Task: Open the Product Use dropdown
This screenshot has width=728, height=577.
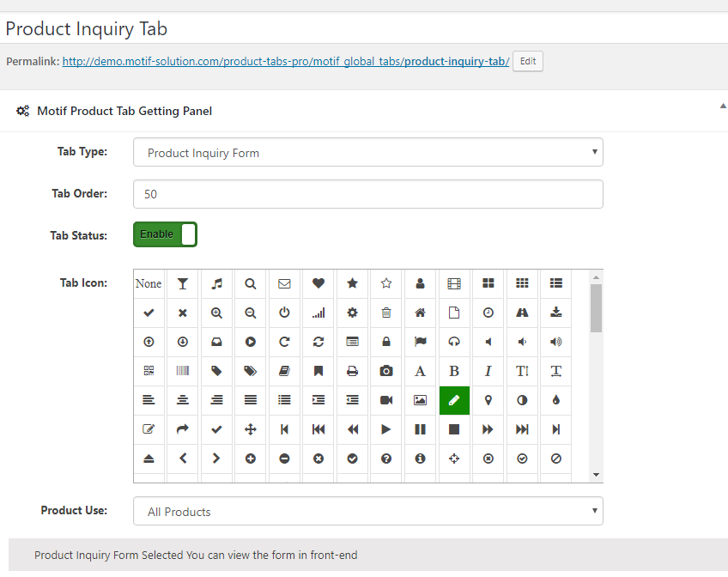Action: pyautogui.click(x=367, y=511)
